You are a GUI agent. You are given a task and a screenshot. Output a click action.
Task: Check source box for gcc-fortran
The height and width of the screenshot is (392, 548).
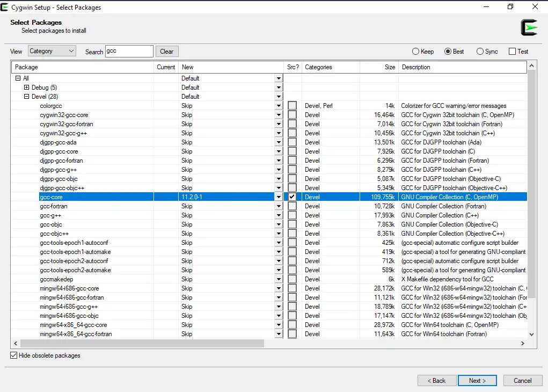click(x=292, y=206)
